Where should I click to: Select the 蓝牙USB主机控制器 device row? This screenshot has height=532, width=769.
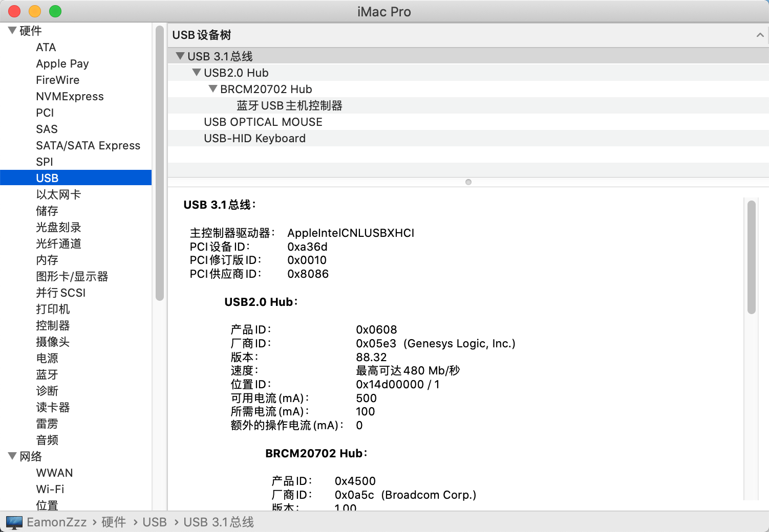[468, 105]
